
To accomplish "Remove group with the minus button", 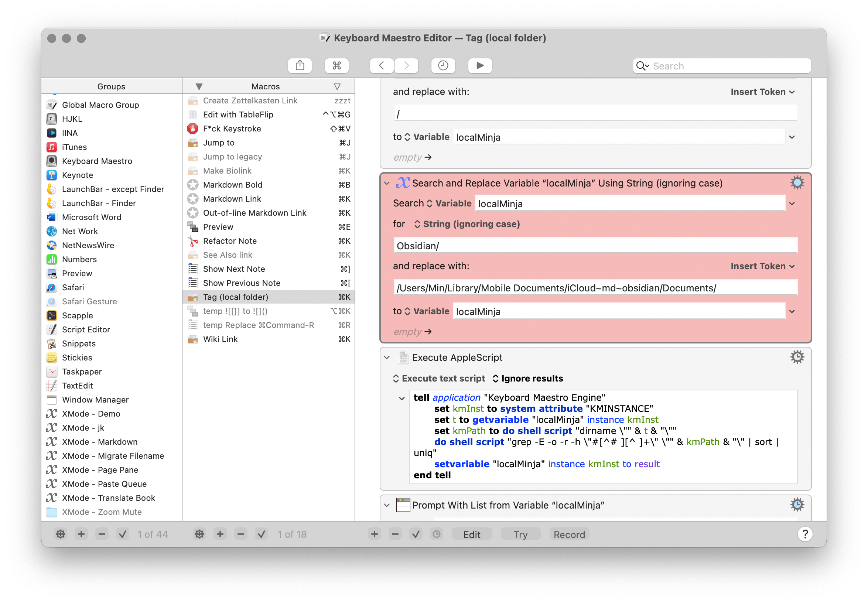I will click(102, 534).
